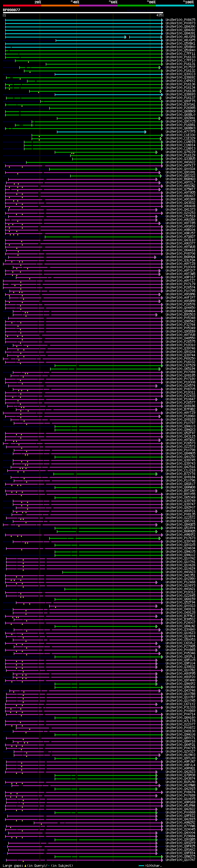Select the query name BP098077
Image resolution: width=197 pixels, height=868 pixels.
[11, 10]
